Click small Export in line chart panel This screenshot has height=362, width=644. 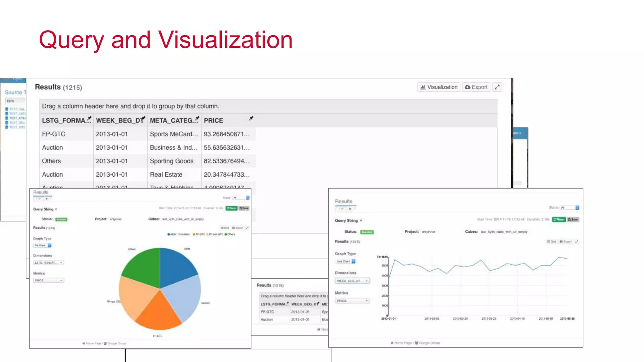coord(566,241)
